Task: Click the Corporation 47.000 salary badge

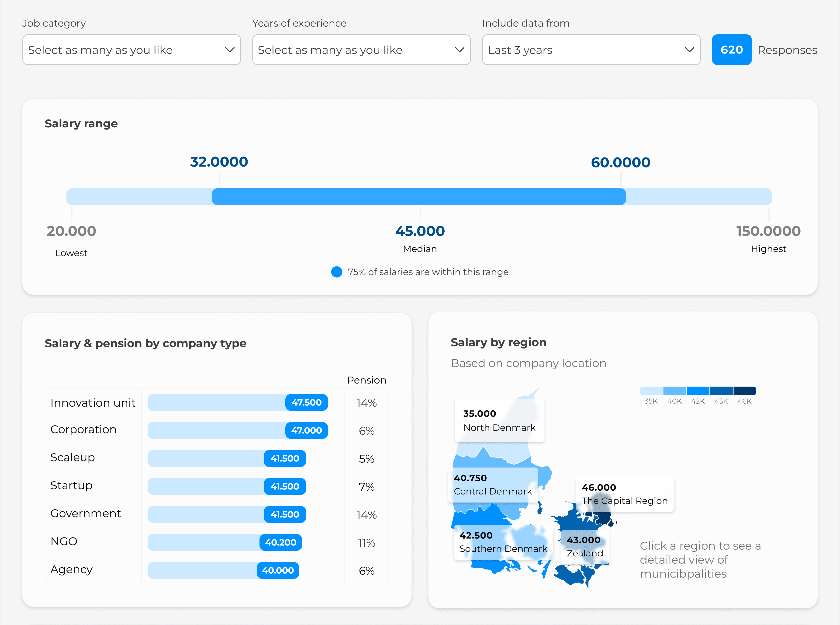Action: tap(306, 430)
